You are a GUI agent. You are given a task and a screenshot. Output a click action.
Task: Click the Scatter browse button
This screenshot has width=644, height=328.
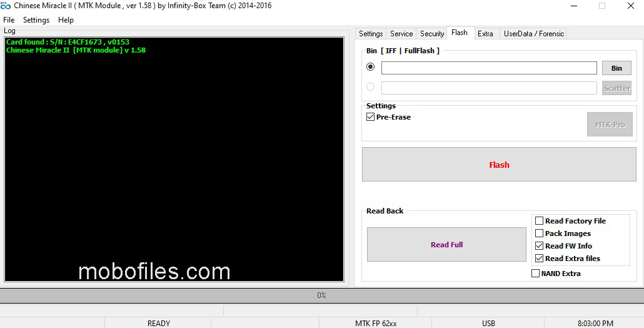[x=616, y=88]
